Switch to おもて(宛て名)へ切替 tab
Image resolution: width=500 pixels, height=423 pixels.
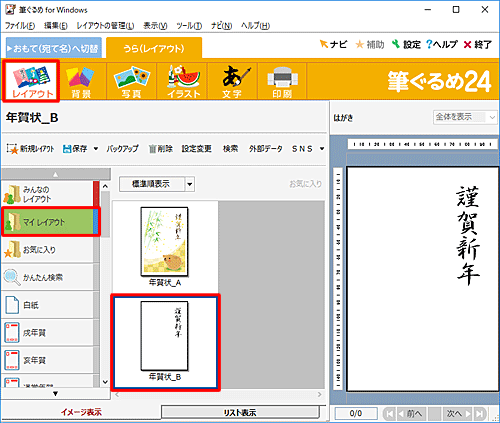[54, 49]
